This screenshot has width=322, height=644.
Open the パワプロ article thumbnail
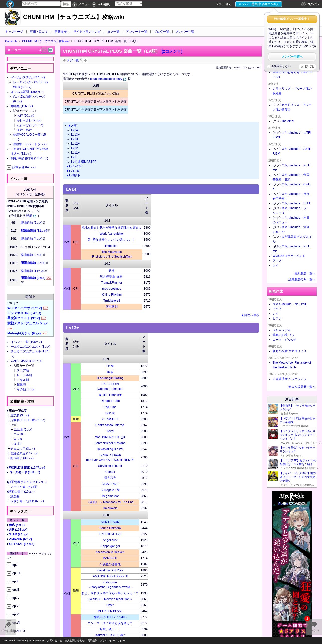coord(273,422)
